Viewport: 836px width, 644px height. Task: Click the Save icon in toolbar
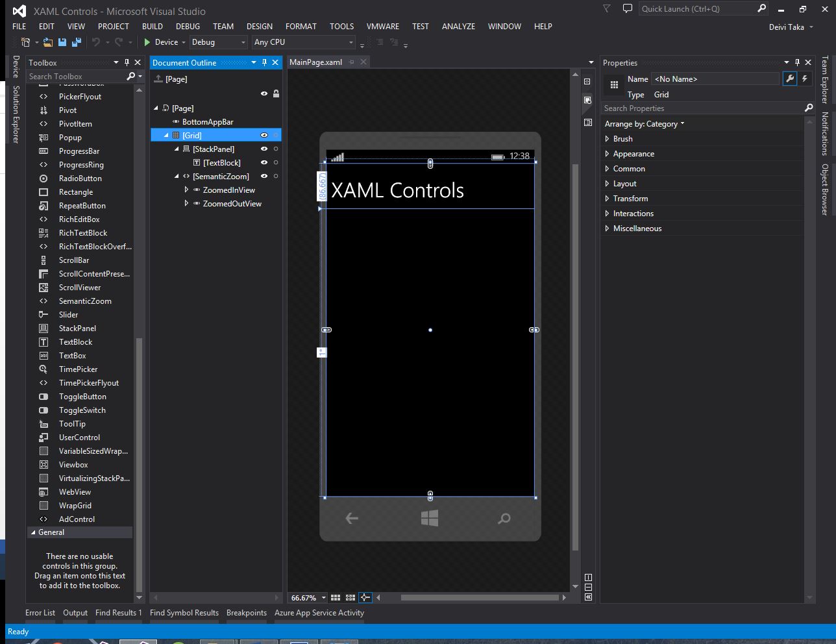pos(62,42)
